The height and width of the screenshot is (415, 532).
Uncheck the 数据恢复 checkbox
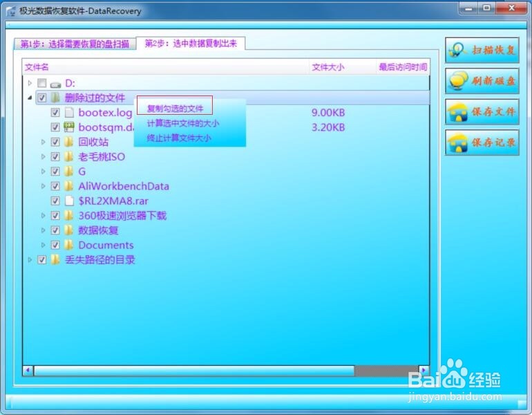[x=55, y=230]
